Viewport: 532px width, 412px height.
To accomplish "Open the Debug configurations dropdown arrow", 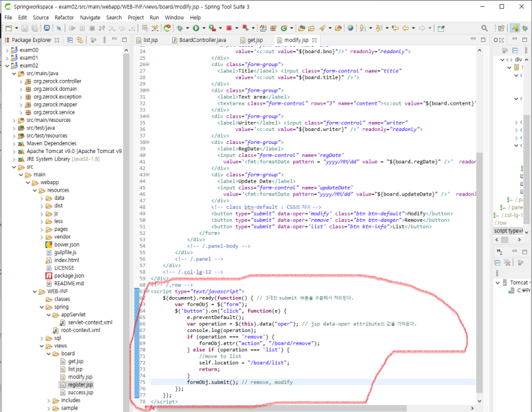I will (x=187, y=28).
